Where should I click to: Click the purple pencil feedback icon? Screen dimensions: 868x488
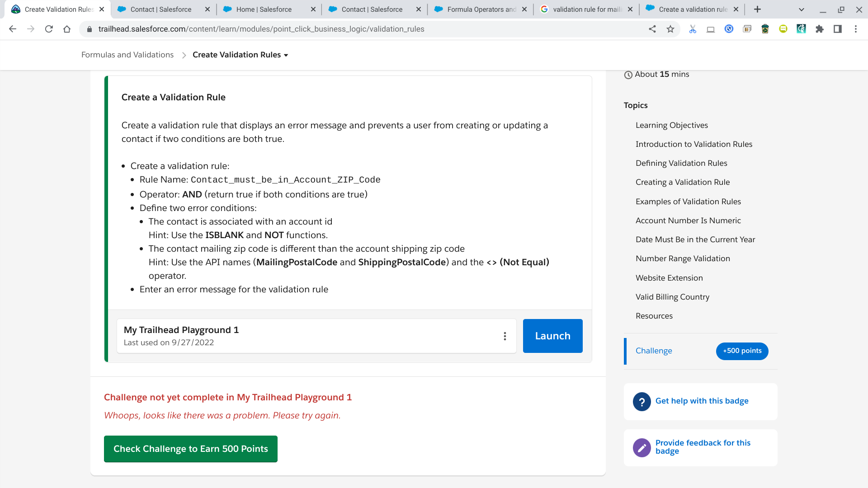pyautogui.click(x=642, y=447)
